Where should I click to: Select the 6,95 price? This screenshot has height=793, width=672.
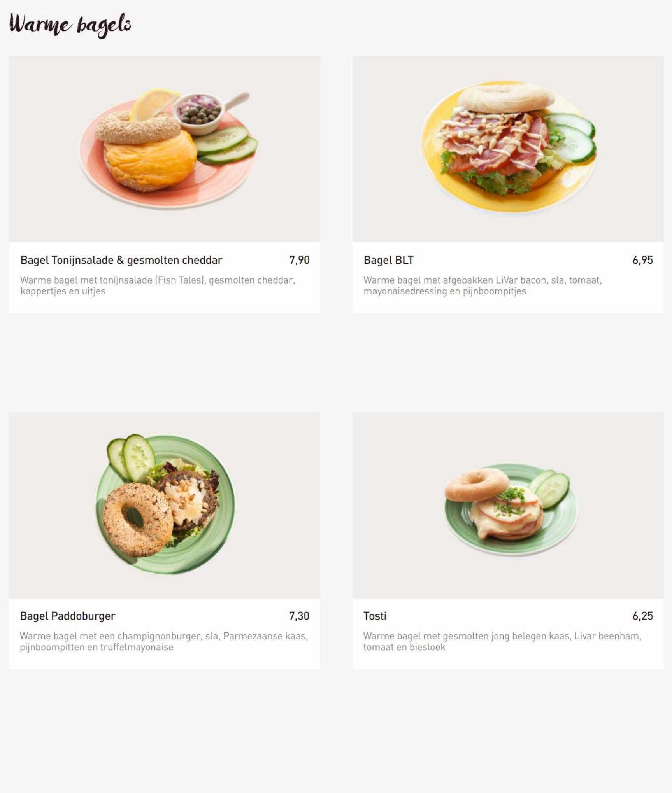(x=643, y=260)
